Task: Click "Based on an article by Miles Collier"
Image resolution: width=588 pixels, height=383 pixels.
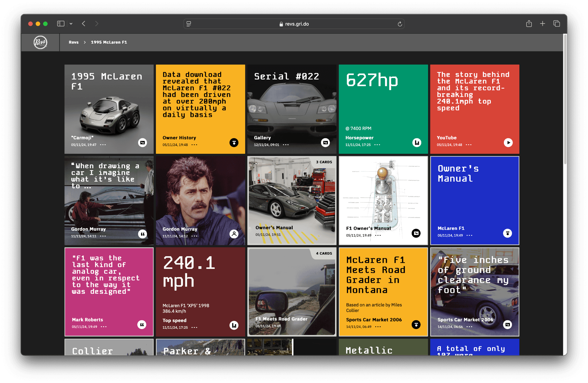Action: point(374,308)
